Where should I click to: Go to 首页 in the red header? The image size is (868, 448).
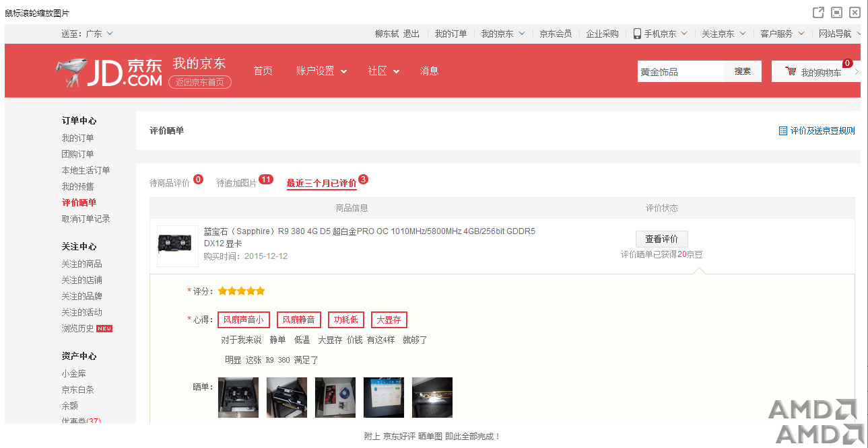point(263,71)
